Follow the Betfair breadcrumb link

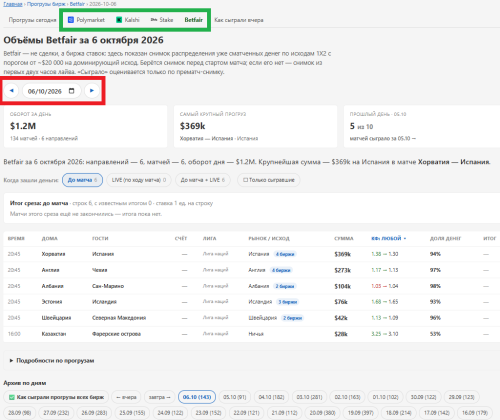click(77, 4)
